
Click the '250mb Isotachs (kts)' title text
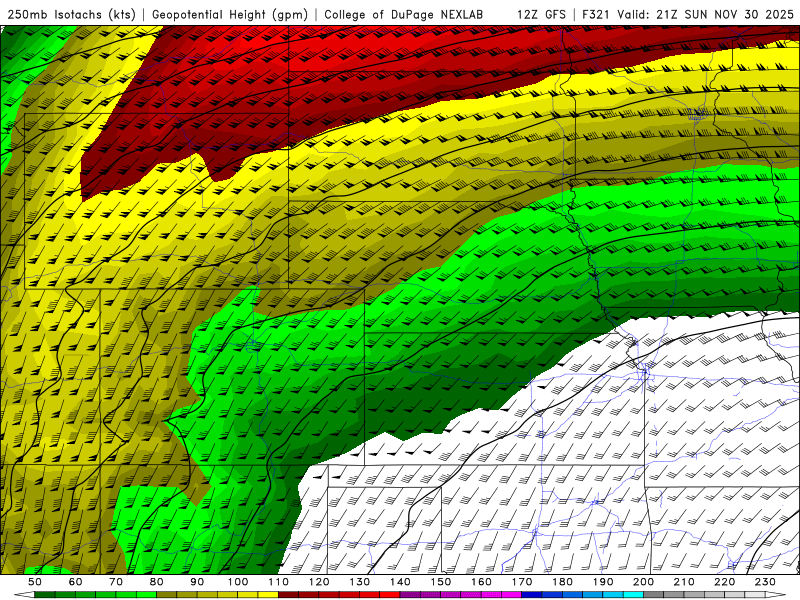click(x=72, y=15)
